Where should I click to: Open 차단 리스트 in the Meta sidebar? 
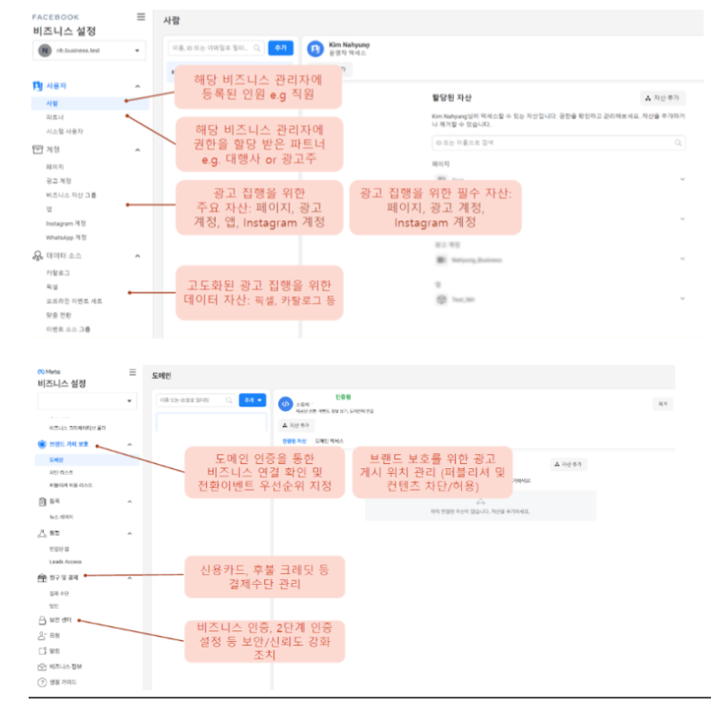coord(61,472)
